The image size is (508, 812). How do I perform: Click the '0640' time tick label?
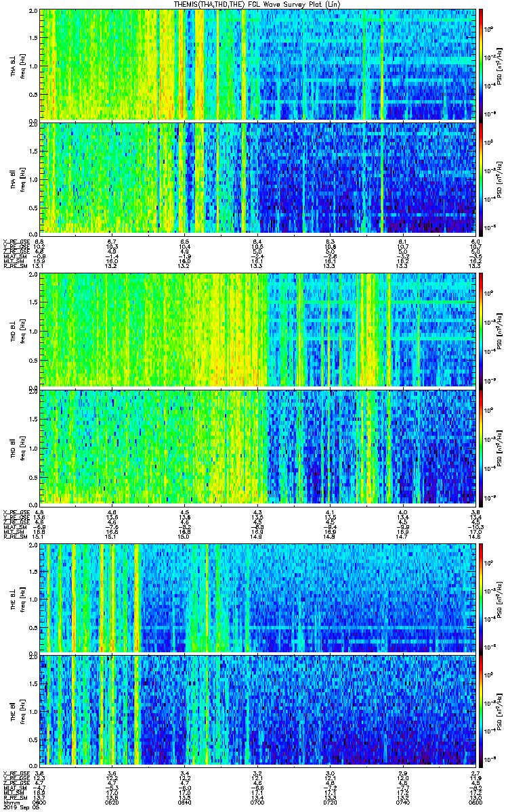pyautogui.click(x=184, y=802)
